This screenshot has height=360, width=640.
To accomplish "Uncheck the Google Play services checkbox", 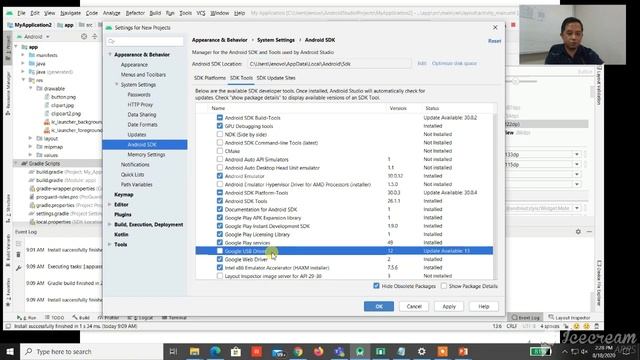I will [x=220, y=242].
